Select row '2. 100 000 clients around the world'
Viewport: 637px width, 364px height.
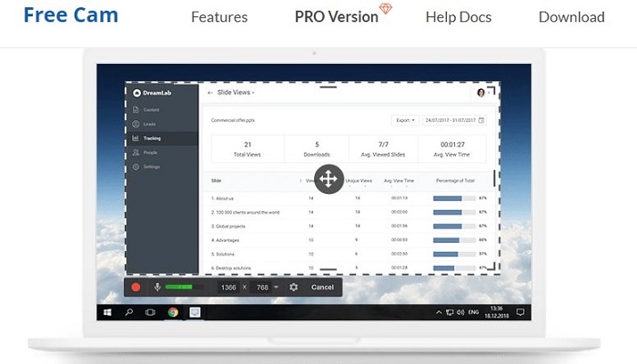click(349, 212)
